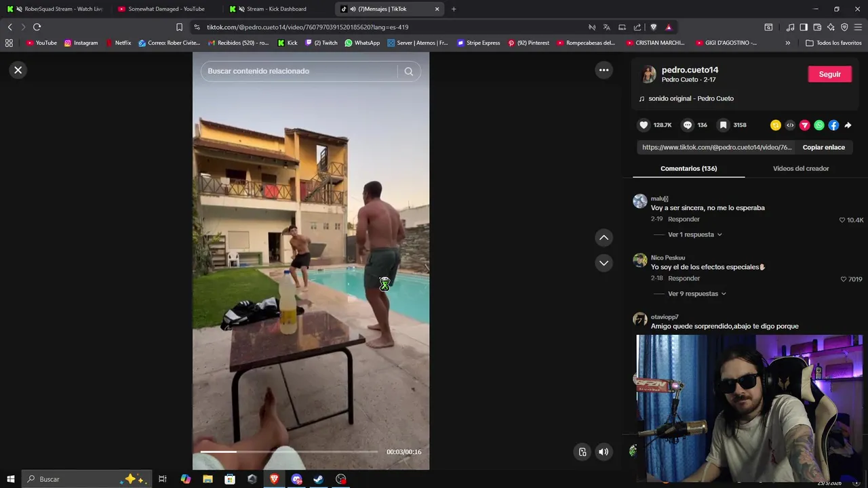The width and height of the screenshot is (868, 488).
Task: Like Nico Peskuu's comment heart
Action: [844, 279]
